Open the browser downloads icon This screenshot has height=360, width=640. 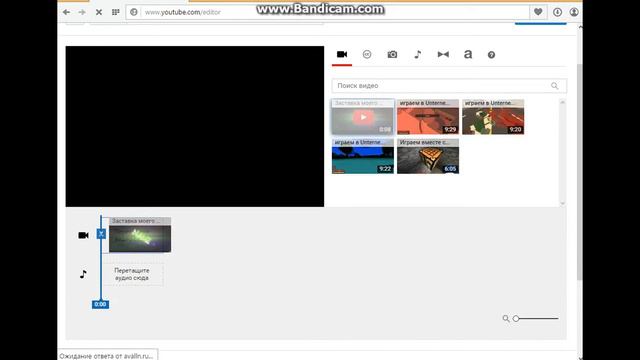(557, 12)
